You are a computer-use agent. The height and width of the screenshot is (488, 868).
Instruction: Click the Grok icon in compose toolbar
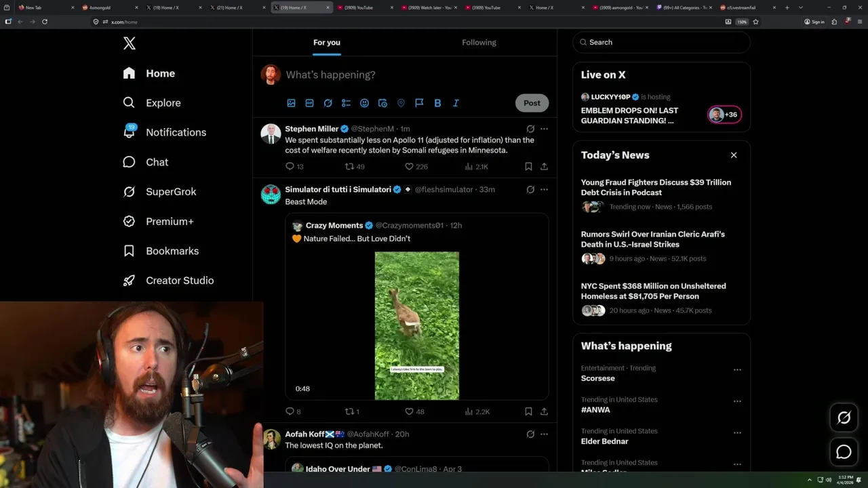tap(328, 103)
